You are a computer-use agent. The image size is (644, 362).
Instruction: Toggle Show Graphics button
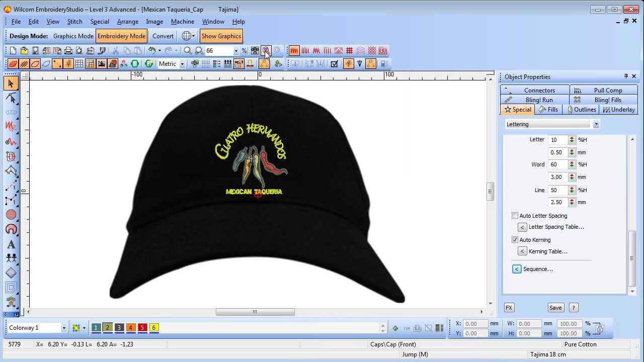[221, 36]
